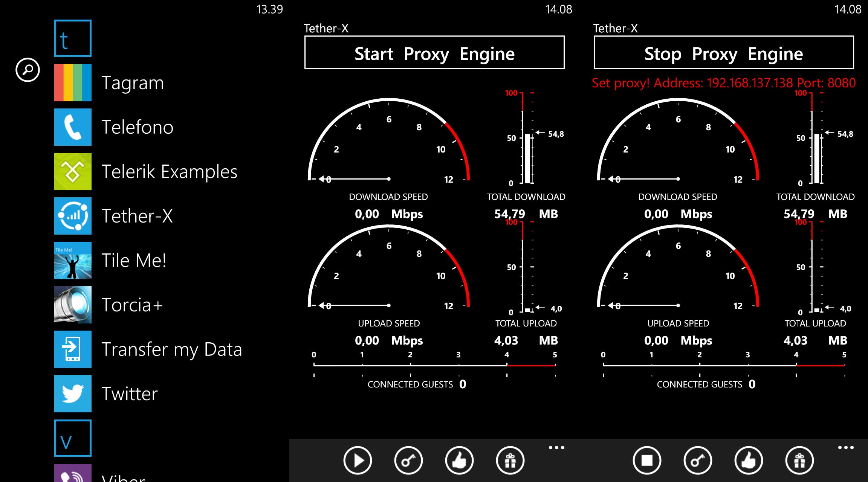Launch the Twitter bird icon

(x=73, y=394)
